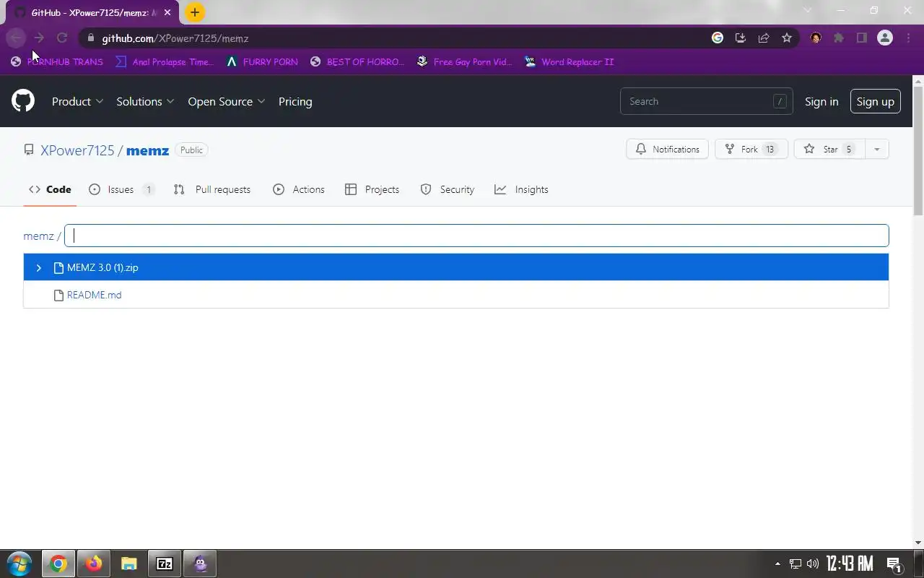924x578 pixels.
Task: Expand the MEMZ 3.0 (1).zip row chevron
Action: [x=39, y=268]
